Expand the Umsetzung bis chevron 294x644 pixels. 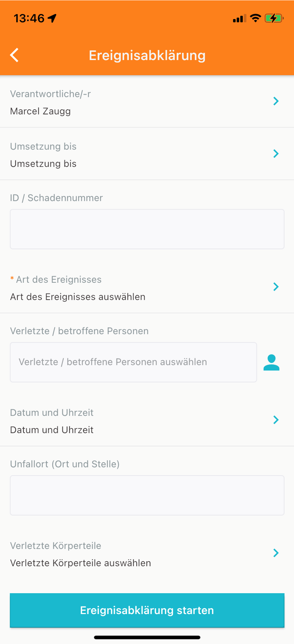coord(276,153)
